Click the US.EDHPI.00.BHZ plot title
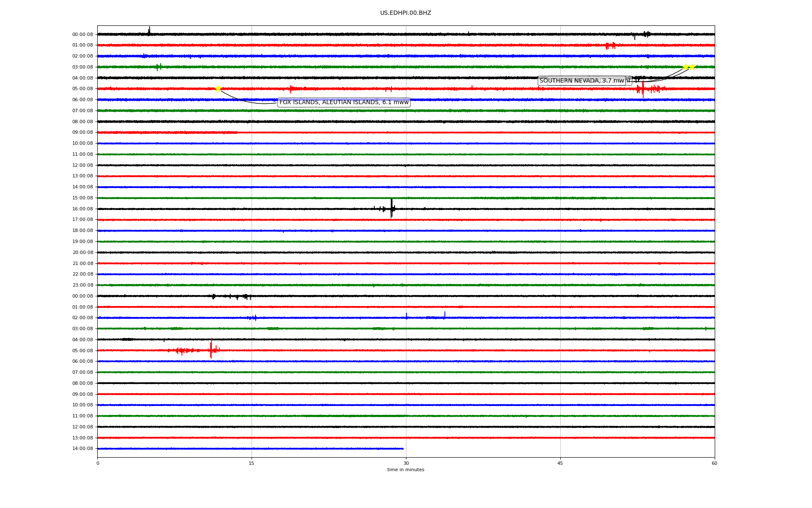 [406, 13]
